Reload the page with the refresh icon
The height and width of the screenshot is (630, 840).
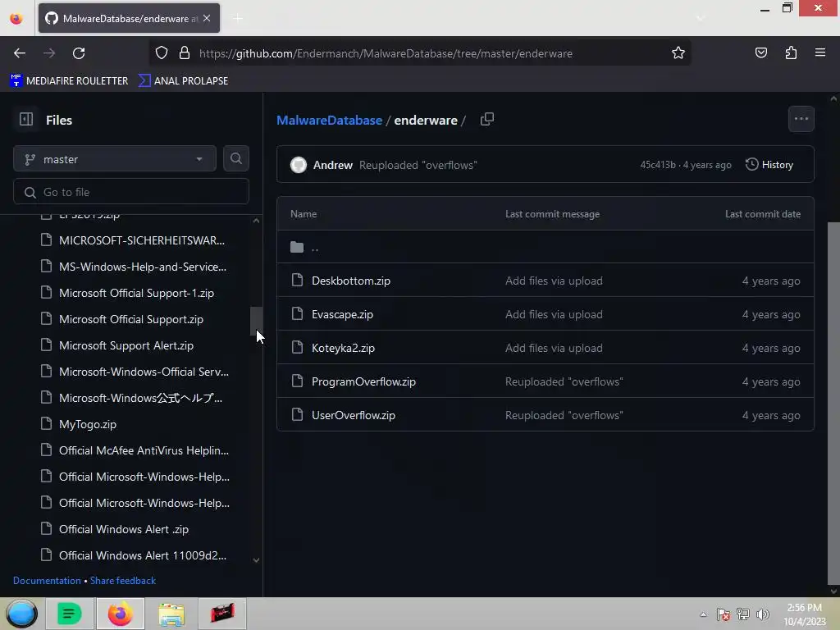click(79, 53)
